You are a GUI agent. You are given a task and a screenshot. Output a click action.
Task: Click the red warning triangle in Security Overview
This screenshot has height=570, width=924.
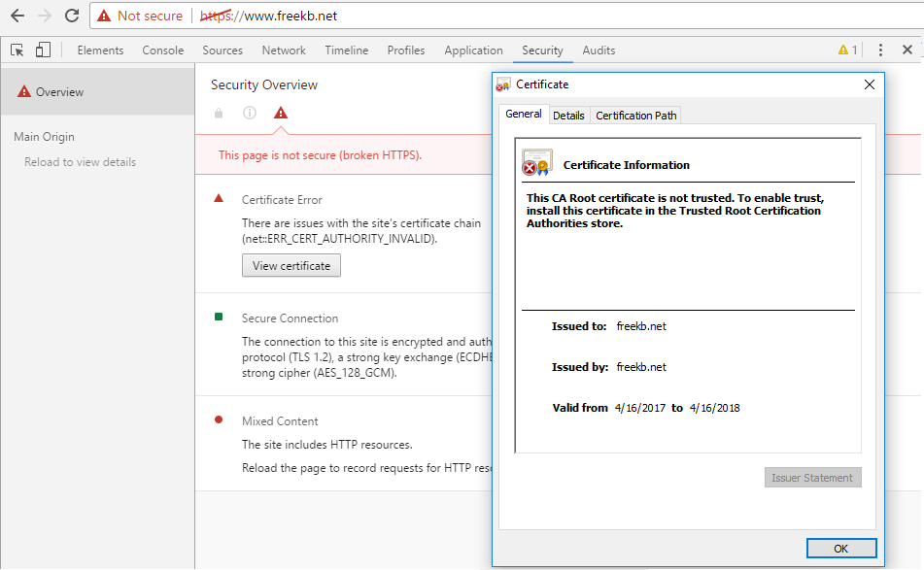pyautogui.click(x=281, y=114)
